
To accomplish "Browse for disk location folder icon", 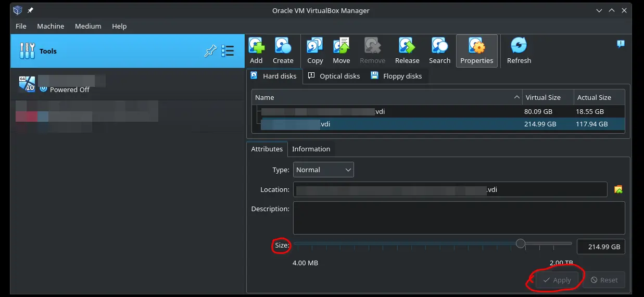I will click(618, 189).
